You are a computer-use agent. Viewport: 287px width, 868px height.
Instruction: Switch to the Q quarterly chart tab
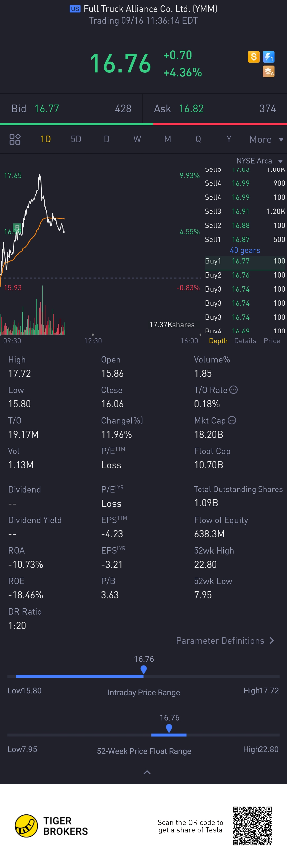point(198,139)
